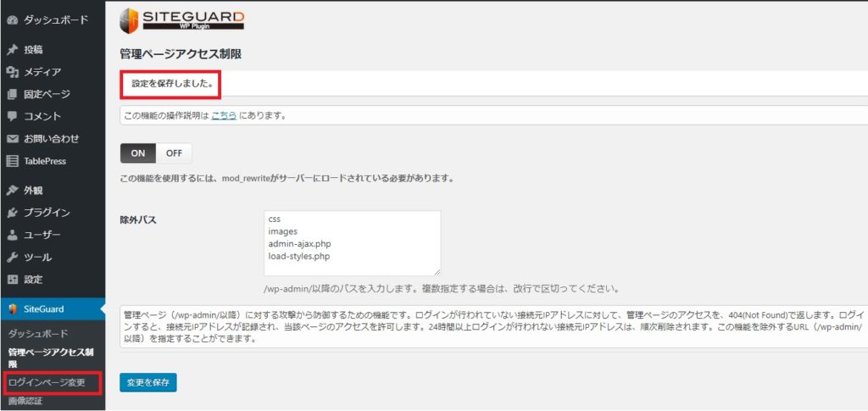Grab the textarea resize handle corner
The height and width of the screenshot is (411, 868).
[x=437, y=272]
